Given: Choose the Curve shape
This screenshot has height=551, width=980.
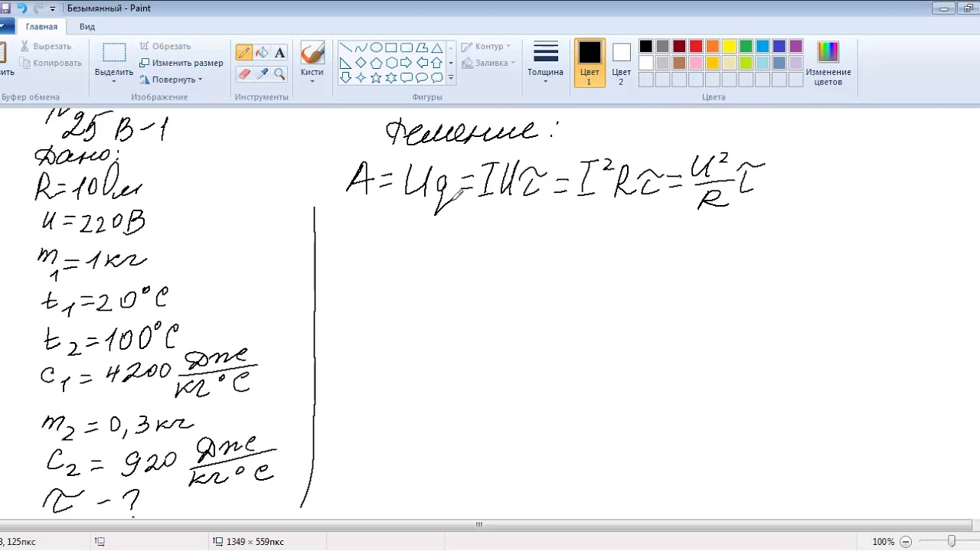Looking at the screenshot, I should click(x=361, y=47).
